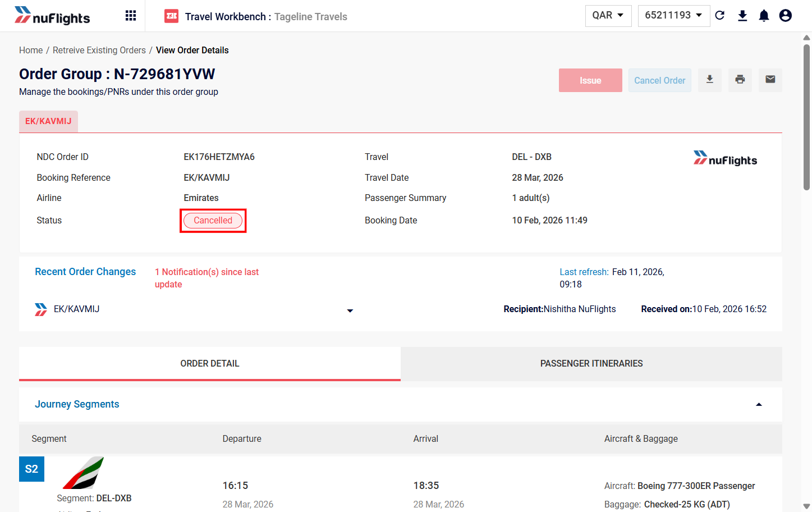Click booking reference EK/KAVMIJ value
This screenshot has width=812, height=512.
pos(207,178)
